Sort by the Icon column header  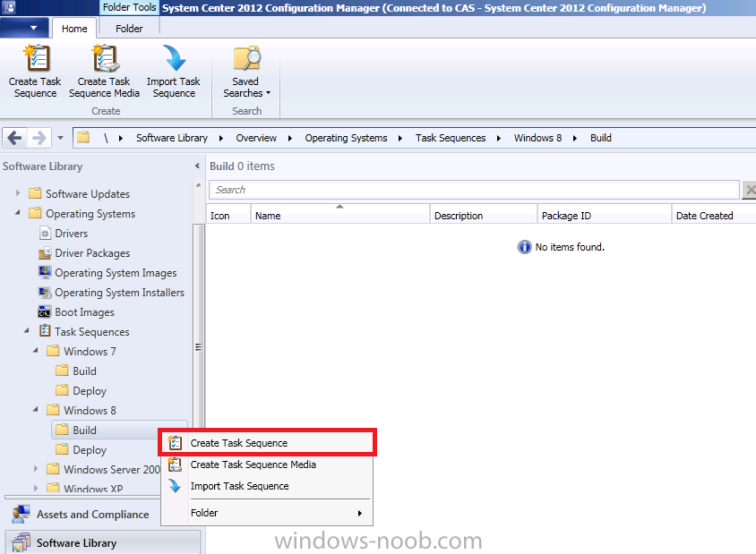(x=228, y=216)
